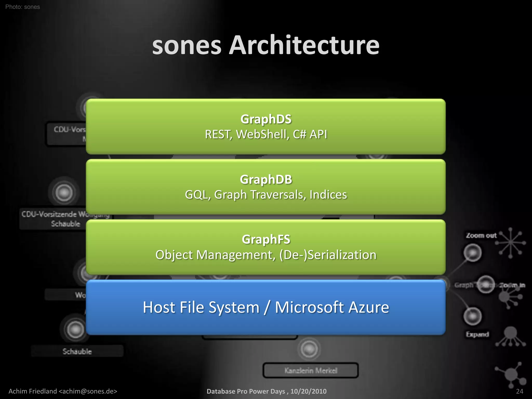The width and height of the screenshot is (532, 399).
Task: Click the Expand tree graph icon
Action: (x=511, y=337)
